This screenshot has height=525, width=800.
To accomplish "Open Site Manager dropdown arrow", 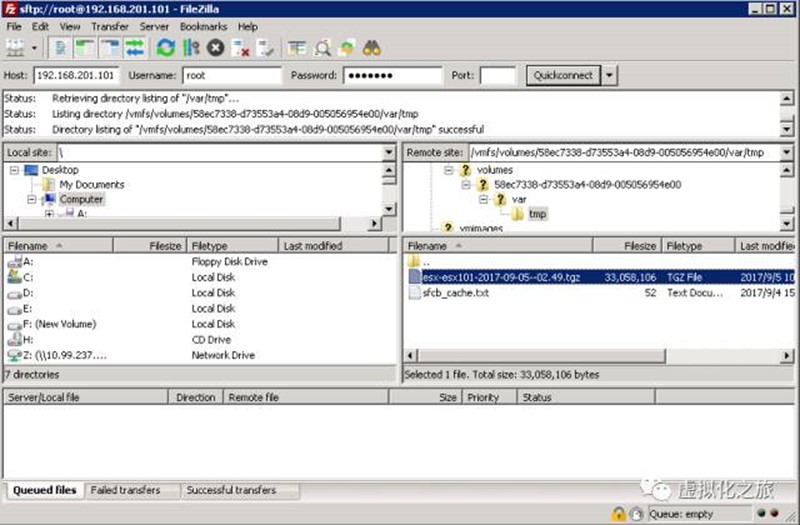I will pyautogui.click(x=34, y=48).
